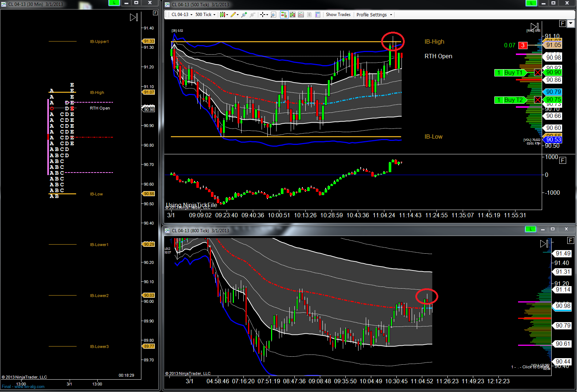Click the Show Trades button
Viewport: 580px width, 392px height.
click(338, 15)
